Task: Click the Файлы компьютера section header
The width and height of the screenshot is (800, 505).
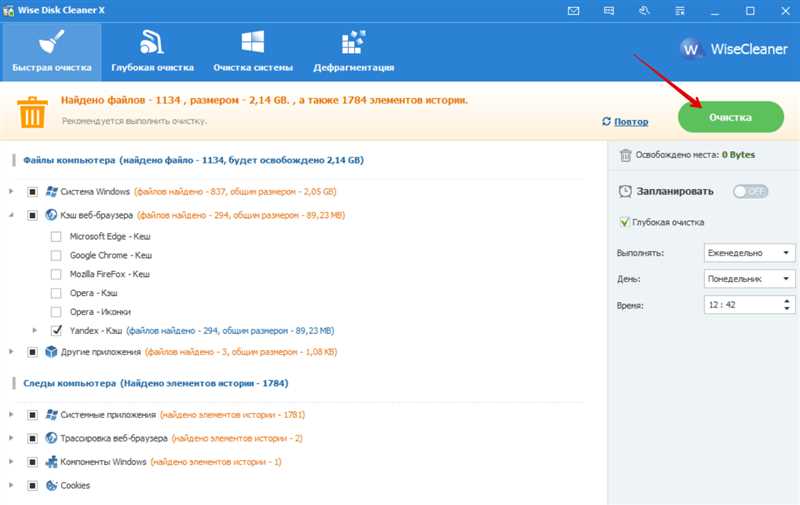Action: click(x=193, y=160)
